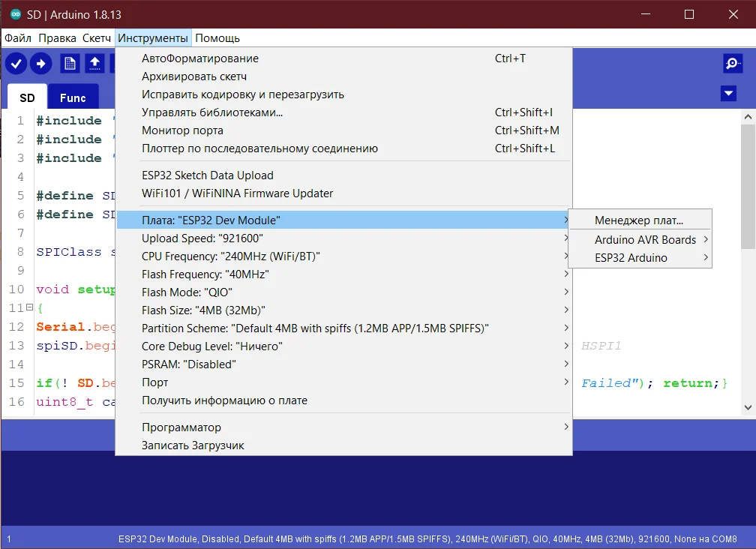The image size is (756, 549).
Task: Choose Исправить кодировку и перезагрузить
Action: pyautogui.click(x=344, y=94)
